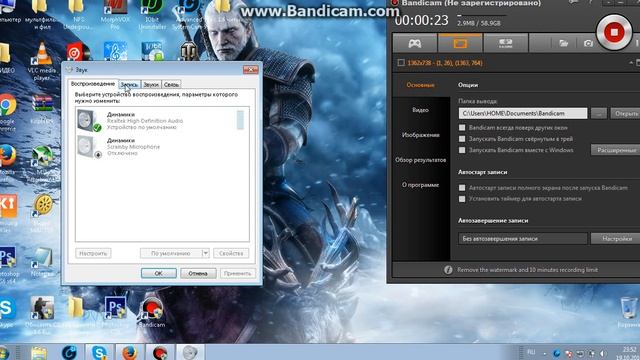This screenshot has width=640, height=360.
Task: Switch to the Запись tab
Action: [x=129, y=84]
